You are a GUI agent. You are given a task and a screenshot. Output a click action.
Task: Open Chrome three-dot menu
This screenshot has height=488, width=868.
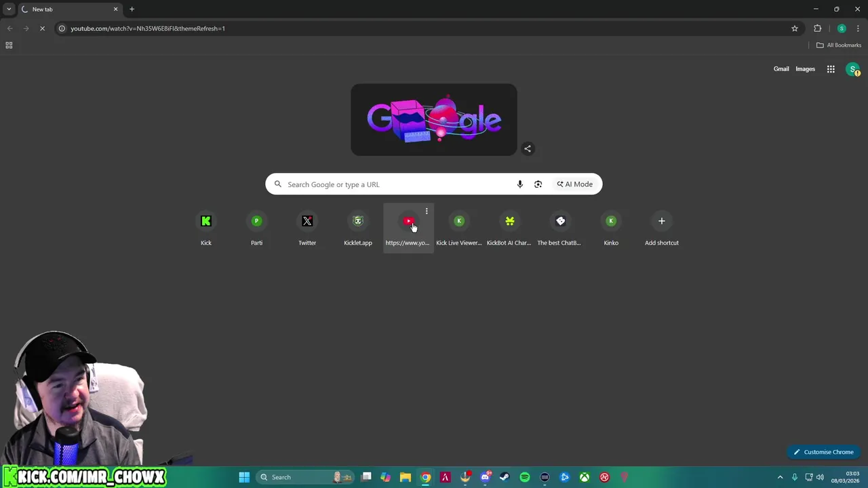(x=858, y=28)
